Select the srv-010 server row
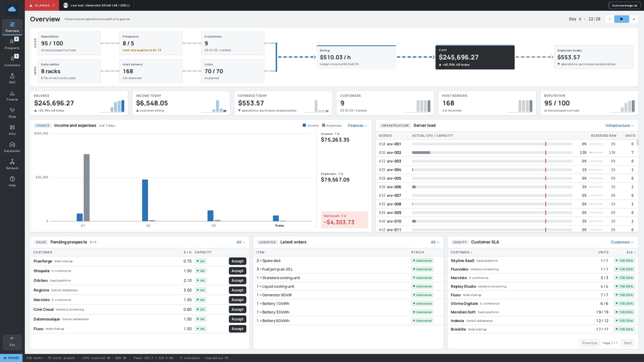644x362 pixels. click(x=507, y=221)
